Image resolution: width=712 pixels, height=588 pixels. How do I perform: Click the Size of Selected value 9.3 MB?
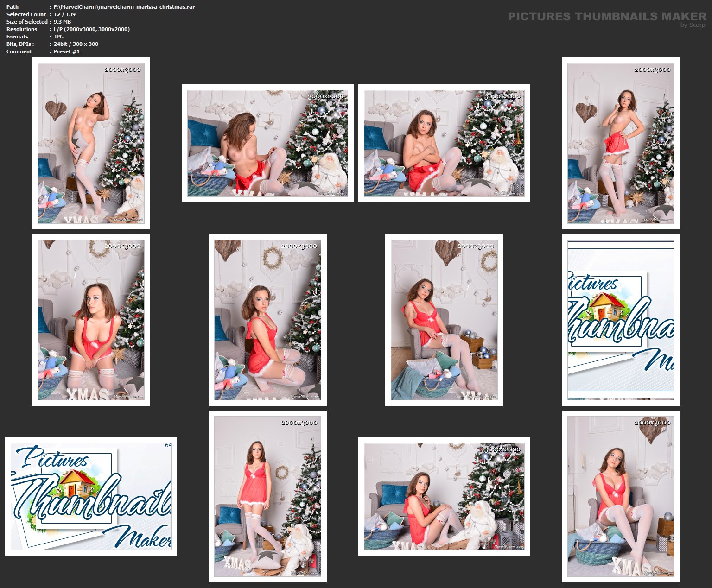coord(62,22)
